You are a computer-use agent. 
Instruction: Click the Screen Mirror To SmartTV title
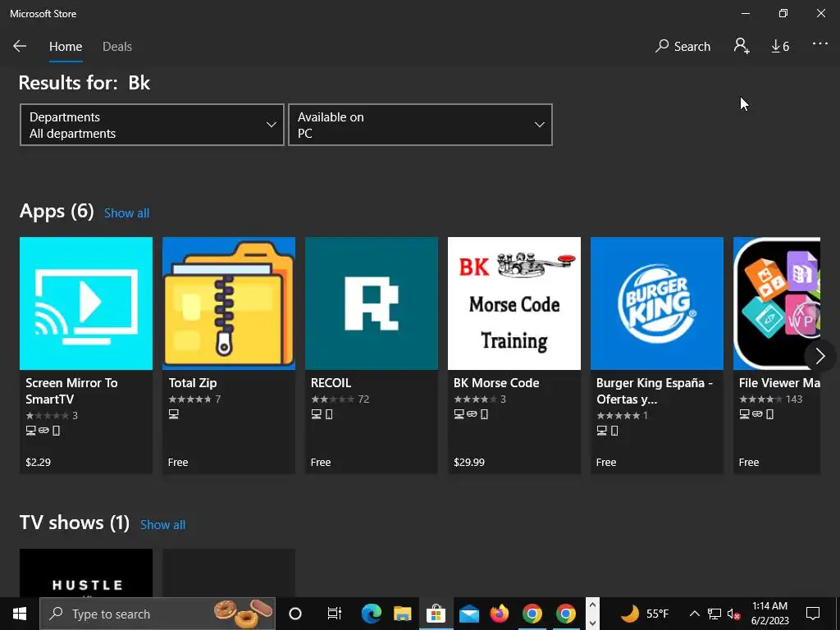click(72, 391)
